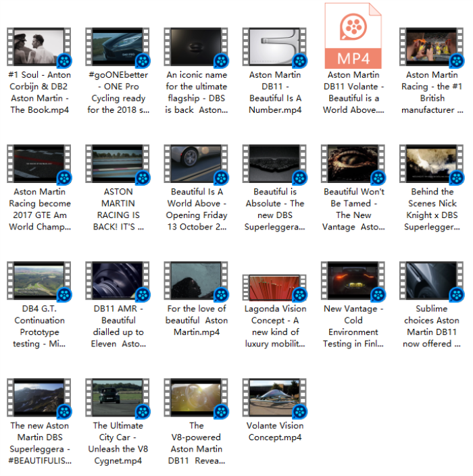This screenshot has height=476, width=473.
Task: Select the orange MP4 icon for DB11 Volante
Action: [353, 36]
